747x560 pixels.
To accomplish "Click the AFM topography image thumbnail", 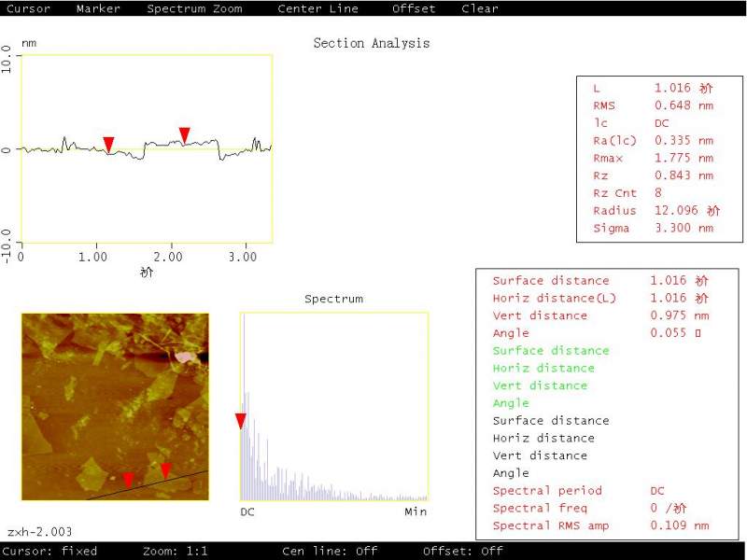I will tap(115, 407).
